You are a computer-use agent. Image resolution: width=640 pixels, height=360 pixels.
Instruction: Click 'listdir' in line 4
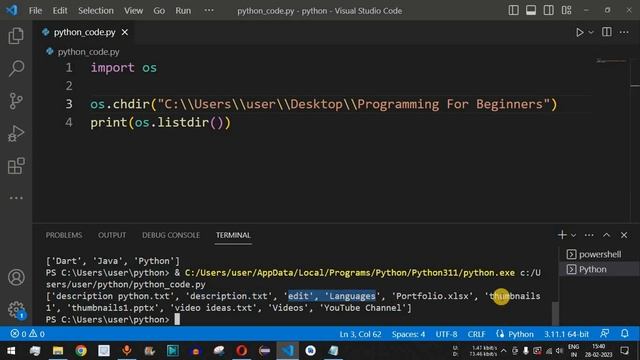pos(183,122)
